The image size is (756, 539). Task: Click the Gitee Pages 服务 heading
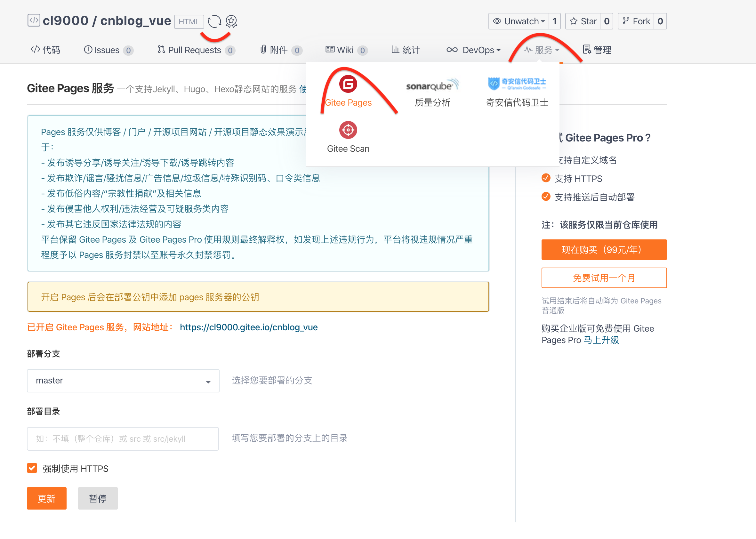coord(70,89)
